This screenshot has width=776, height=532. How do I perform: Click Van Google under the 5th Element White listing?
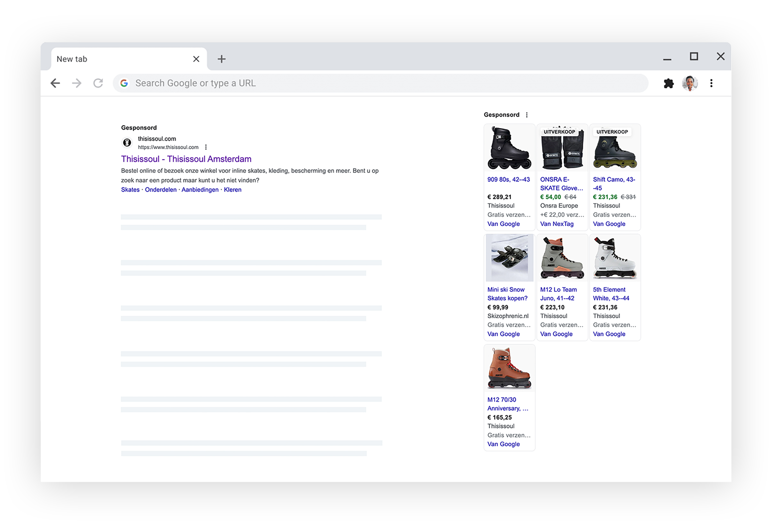click(609, 334)
